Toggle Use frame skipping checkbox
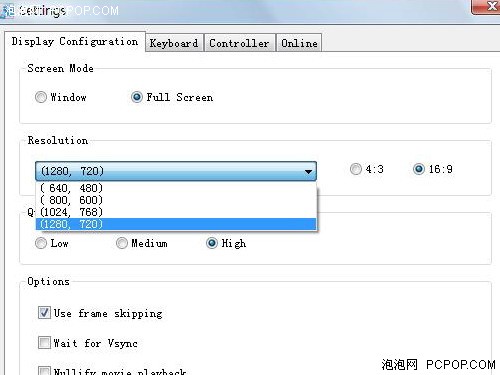This screenshot has height=375, width=500. (x=44, y=313)
